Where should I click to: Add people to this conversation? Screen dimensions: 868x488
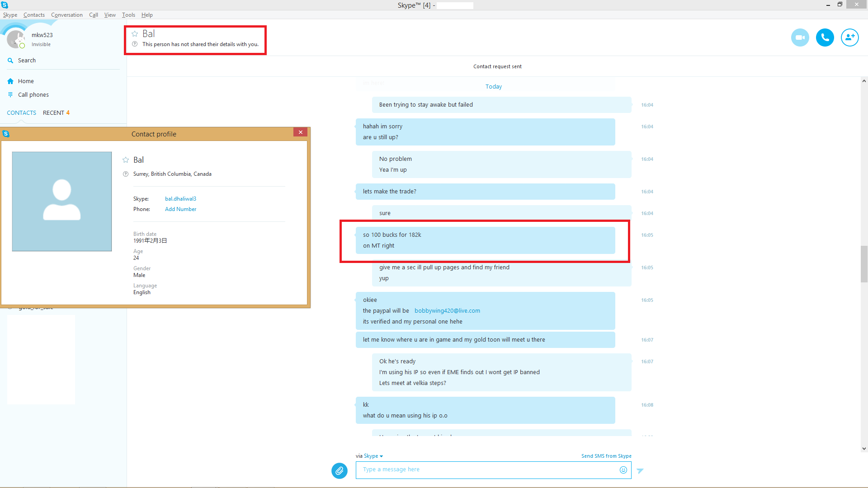(849, 38)
